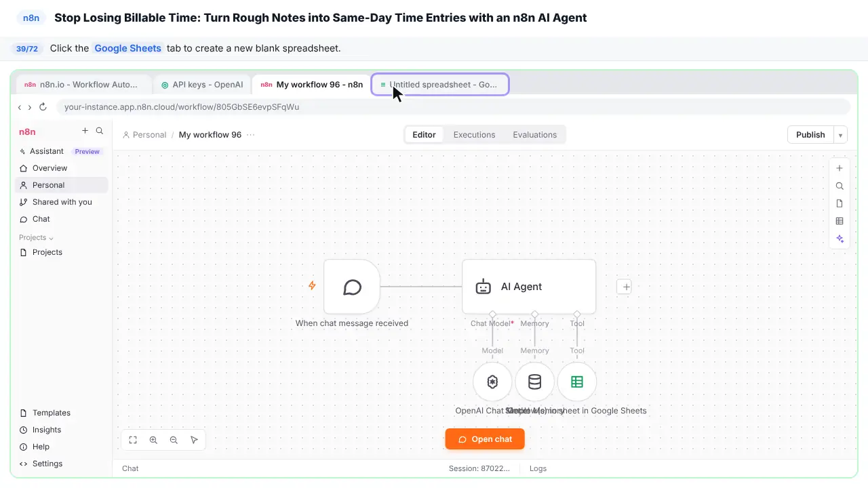Go to Overview in the sidebar

(61, 168)
